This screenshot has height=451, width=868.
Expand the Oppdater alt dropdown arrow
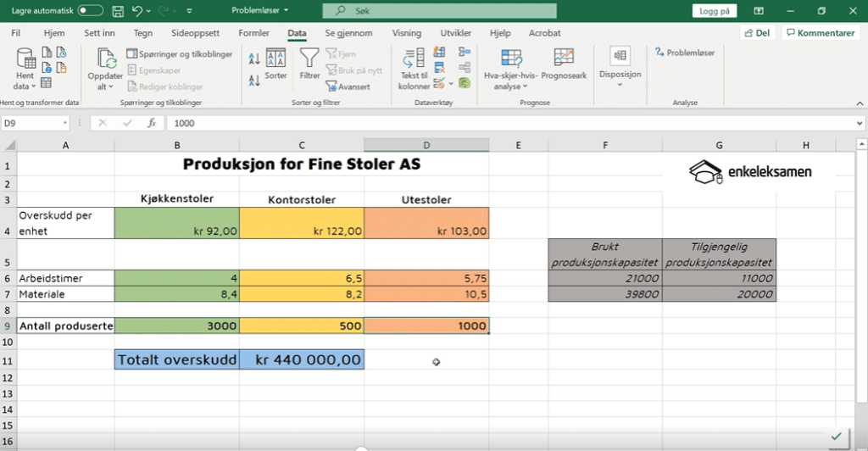point(111,86)
